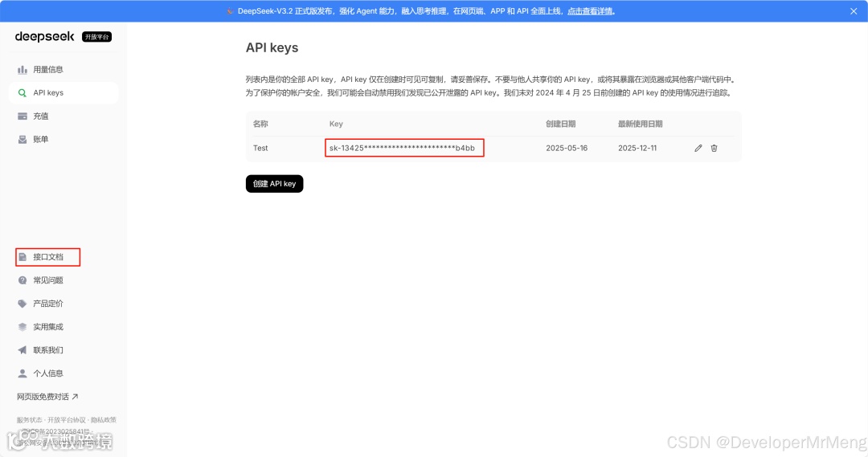Viewport: 868px width, 457px height.
Task: Open the 开放平台协议 footer link
Action: click(x=67, y=420)
